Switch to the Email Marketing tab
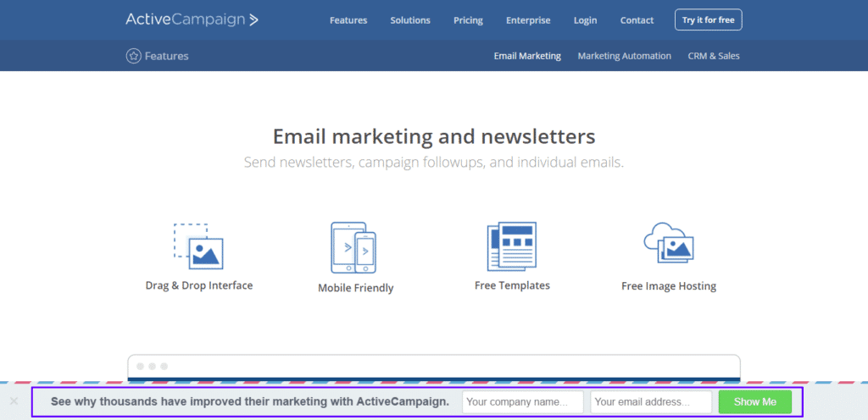Viewport: 868px width, 420px height. (x=527, y=56)
